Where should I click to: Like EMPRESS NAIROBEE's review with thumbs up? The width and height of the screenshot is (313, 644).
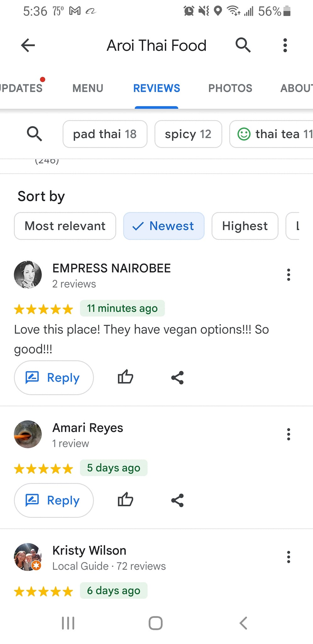125,377
